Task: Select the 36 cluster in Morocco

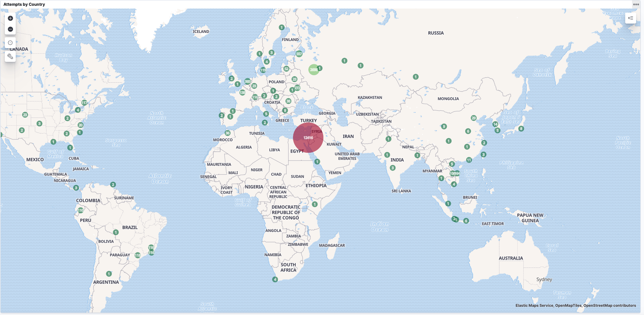Action: click(228, 133)
